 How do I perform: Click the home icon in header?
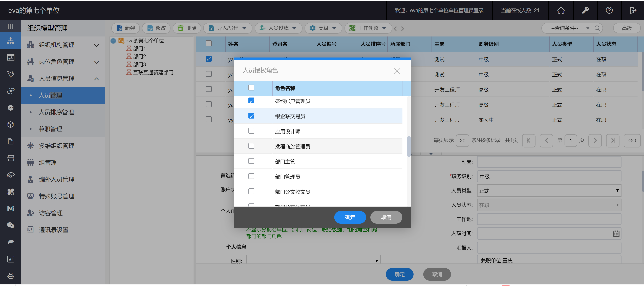point(561,10)
